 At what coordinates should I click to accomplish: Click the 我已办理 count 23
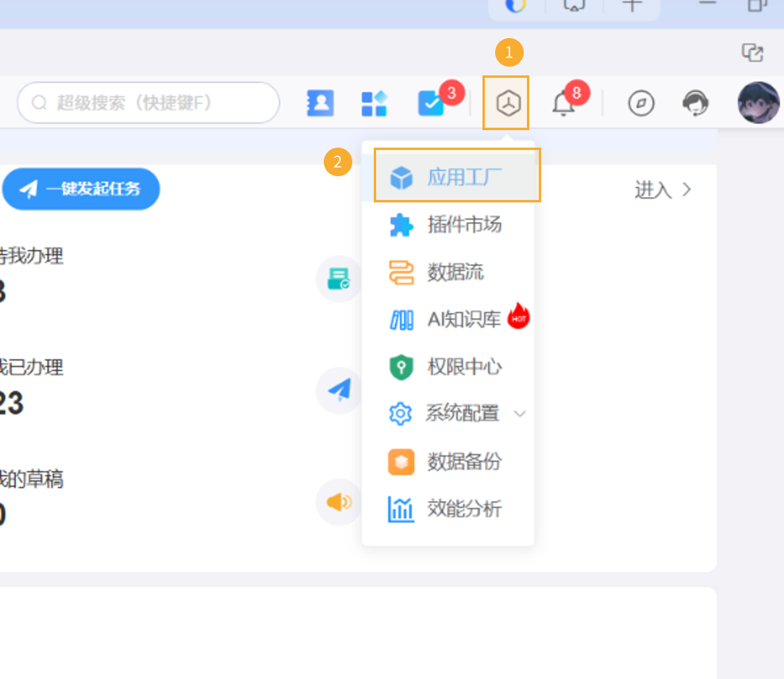(x=11, y=403)
